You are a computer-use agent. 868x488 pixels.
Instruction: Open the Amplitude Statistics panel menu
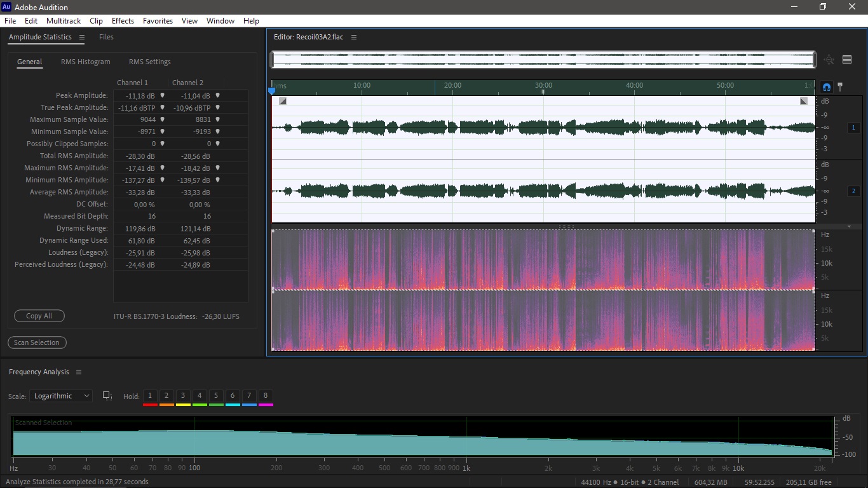81,37
